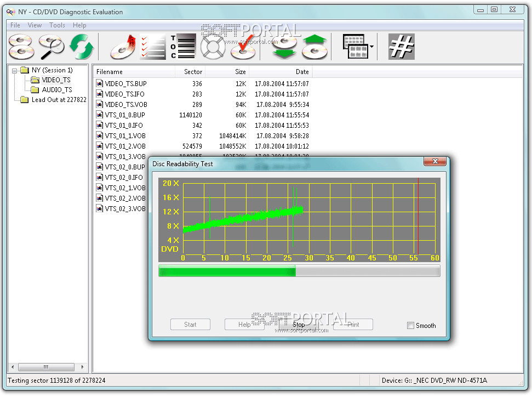The image size is (532, 397).
Task: Select the AUDIO_TS folder in tree
Action: [56, 90]
